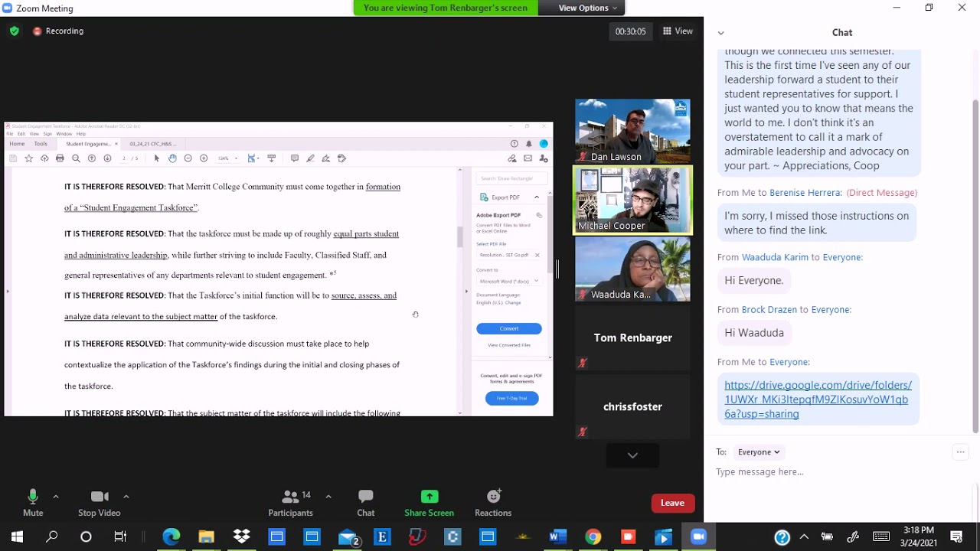
Task: Open Zoom Reactions
Action: point(493,503)
